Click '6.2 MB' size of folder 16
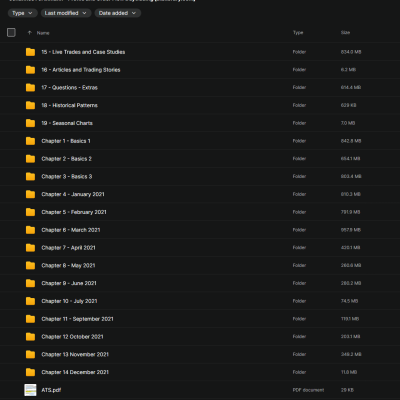Screen dimensions: 400x400 coord(348,70)
